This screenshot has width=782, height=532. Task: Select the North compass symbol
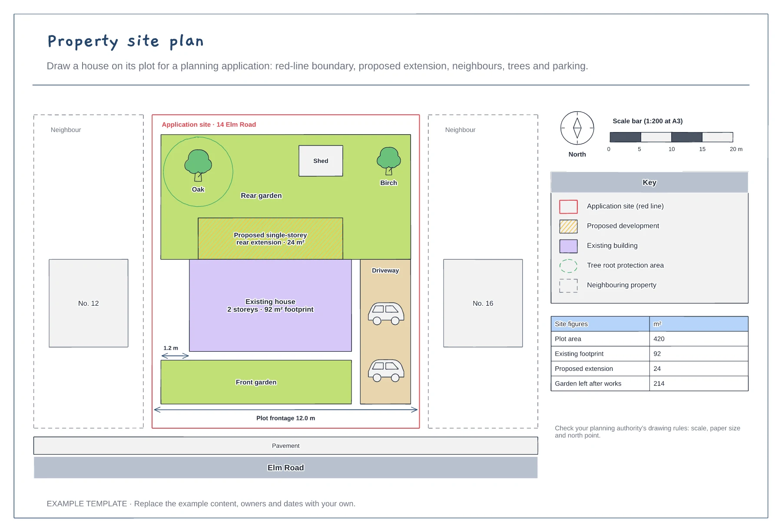click(577, 128)
